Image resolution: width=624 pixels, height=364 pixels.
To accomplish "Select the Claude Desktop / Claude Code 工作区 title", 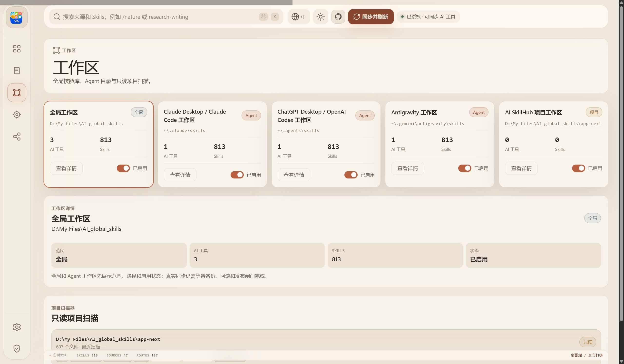I will [195, 116].
